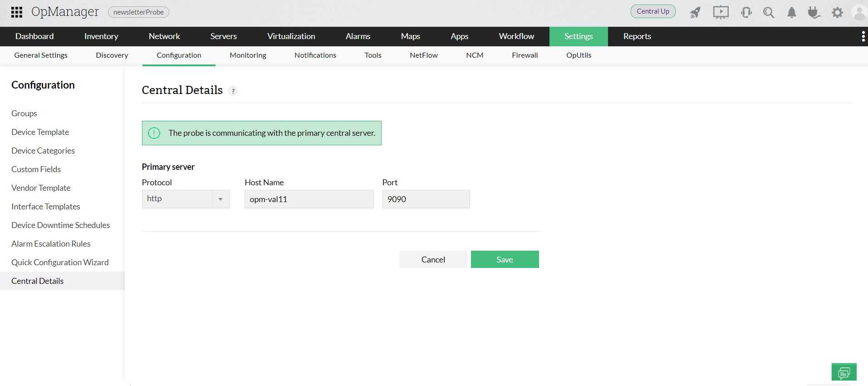The height and width of the screenshot is (386, 868).
Task: Click the user profile avatar
Action: pyautogui.click(x=859, y=12)
